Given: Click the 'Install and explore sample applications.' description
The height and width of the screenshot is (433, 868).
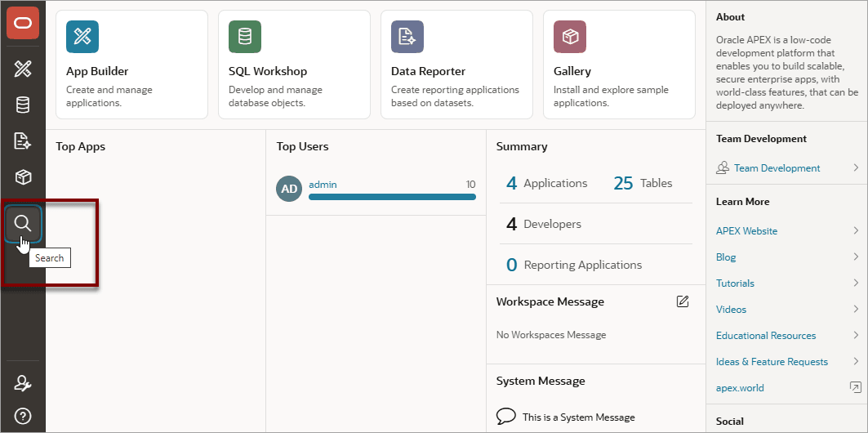Looking at the screenshot, I should 611,96.
